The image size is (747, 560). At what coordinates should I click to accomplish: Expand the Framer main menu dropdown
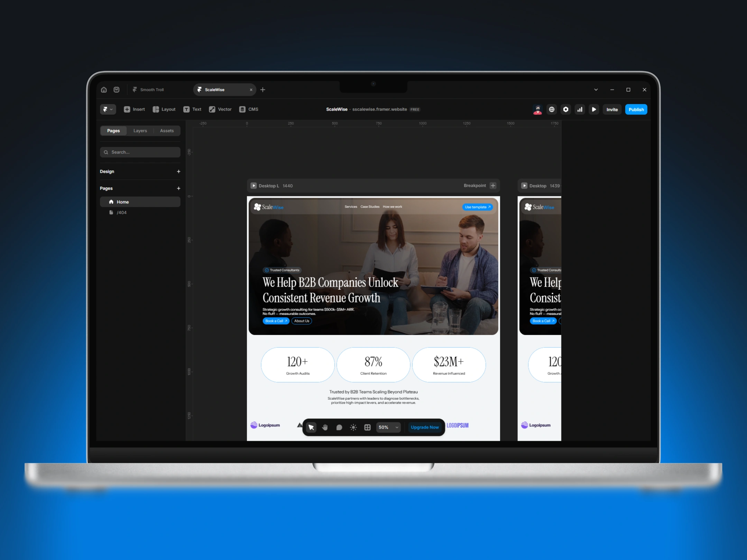[x=108, y=109]
